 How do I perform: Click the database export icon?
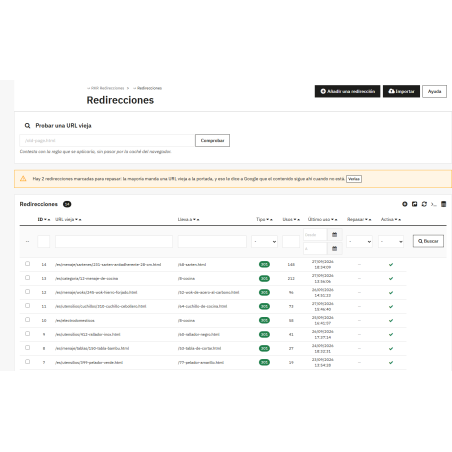click(443, 204)
